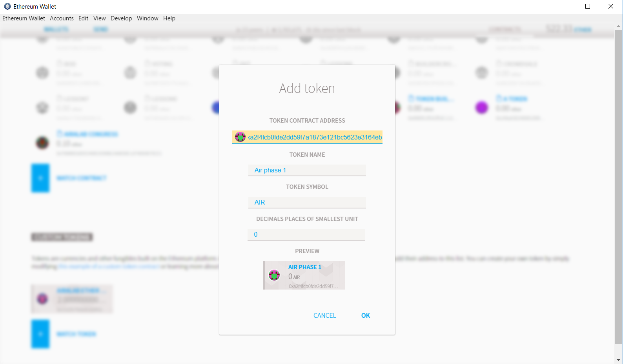Open the View menu
Image resolution: width=623 pixels, height=364 pixels.
pyautogui.click(x=99, y=18)
